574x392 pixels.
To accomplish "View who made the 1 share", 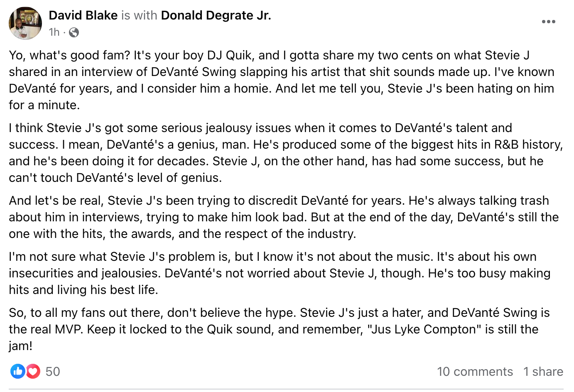I will (x=543, y=371).
